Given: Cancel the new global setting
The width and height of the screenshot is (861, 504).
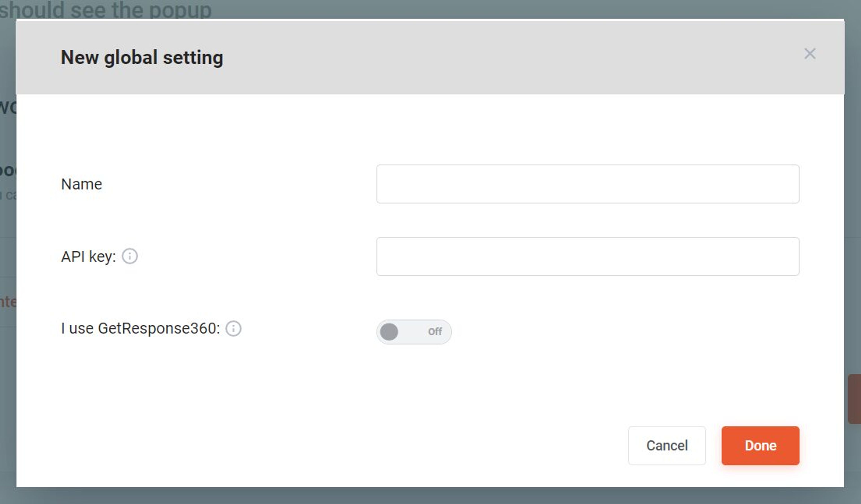Looking at the screenshot, I should [x=667, y=445].
